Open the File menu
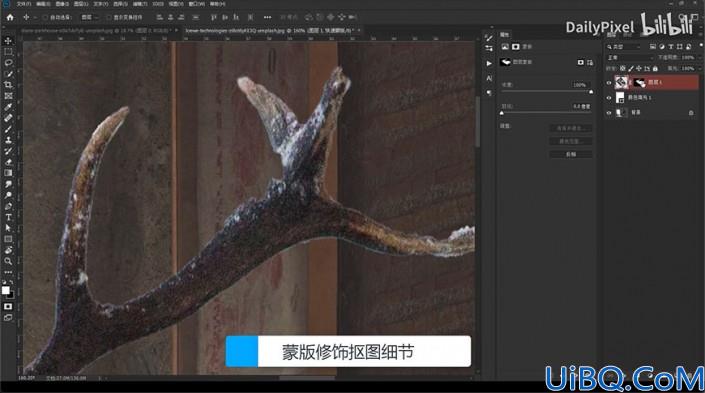The image size is (705, 393). click(x=24, y=4)
